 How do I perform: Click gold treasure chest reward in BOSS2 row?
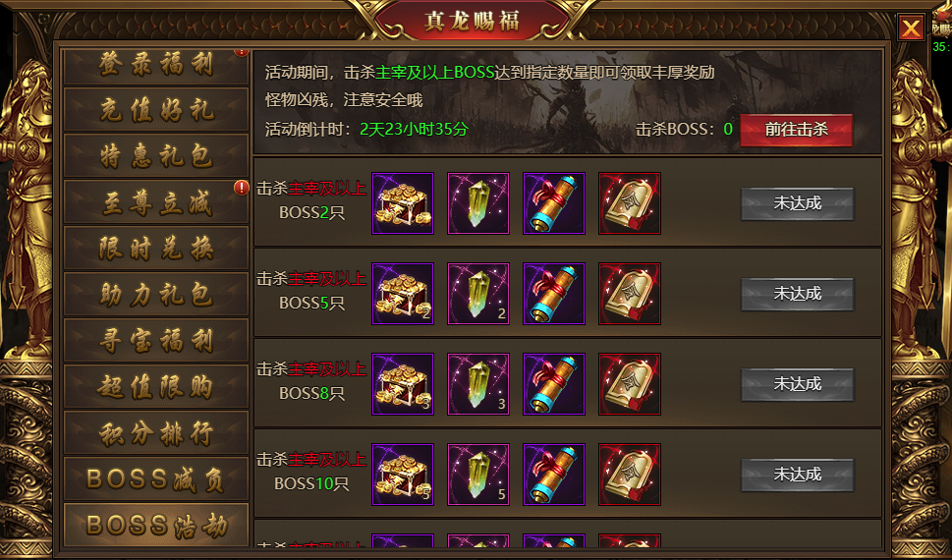(403, 202)
